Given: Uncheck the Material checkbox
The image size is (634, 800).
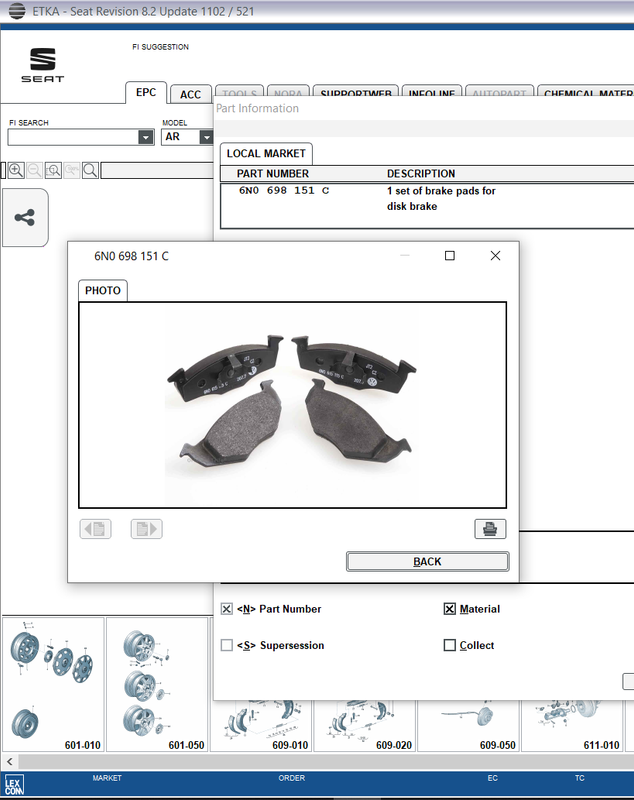Looking at the screenshot, I should [449, 609].
